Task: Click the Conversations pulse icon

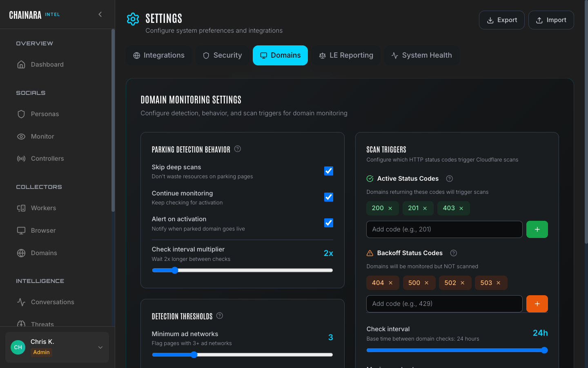Action: (x=21, y=302)
